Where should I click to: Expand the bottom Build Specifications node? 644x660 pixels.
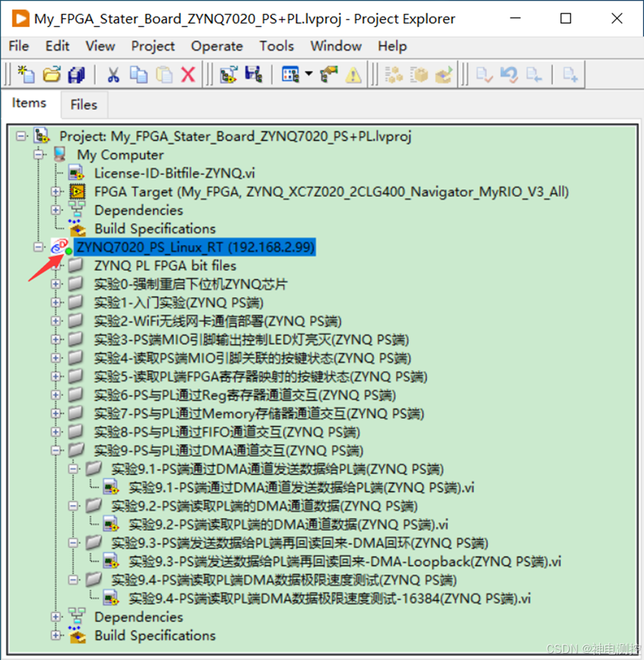pos(56,635)
